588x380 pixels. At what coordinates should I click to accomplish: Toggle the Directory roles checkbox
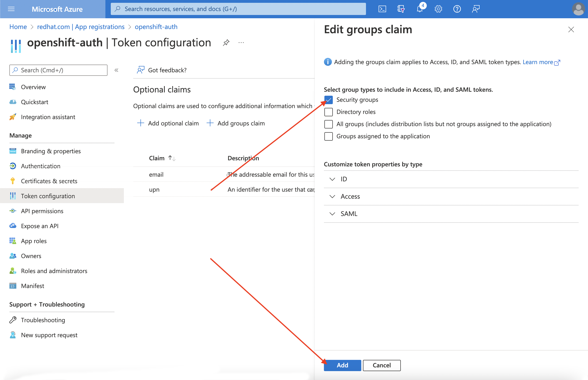click(328, 112)
